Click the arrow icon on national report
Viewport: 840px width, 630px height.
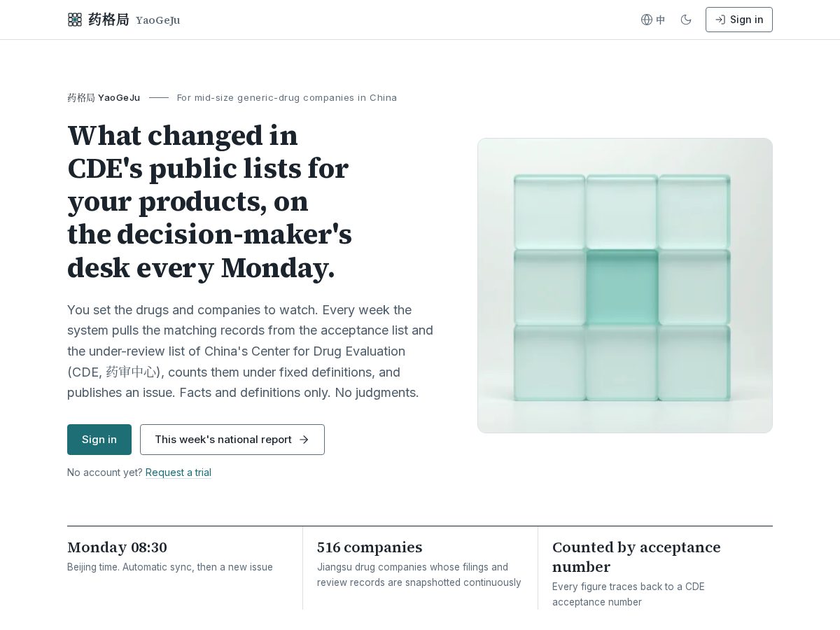pos(304,440)
